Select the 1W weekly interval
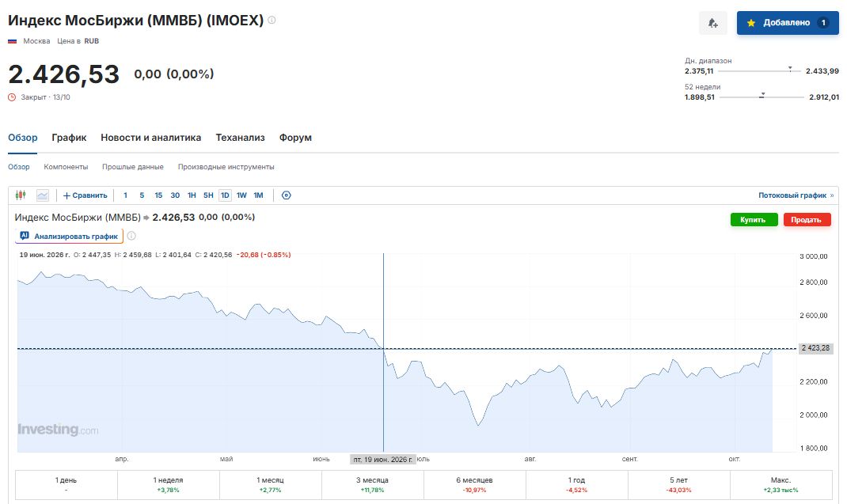847x504 pixels. [241, 195]
